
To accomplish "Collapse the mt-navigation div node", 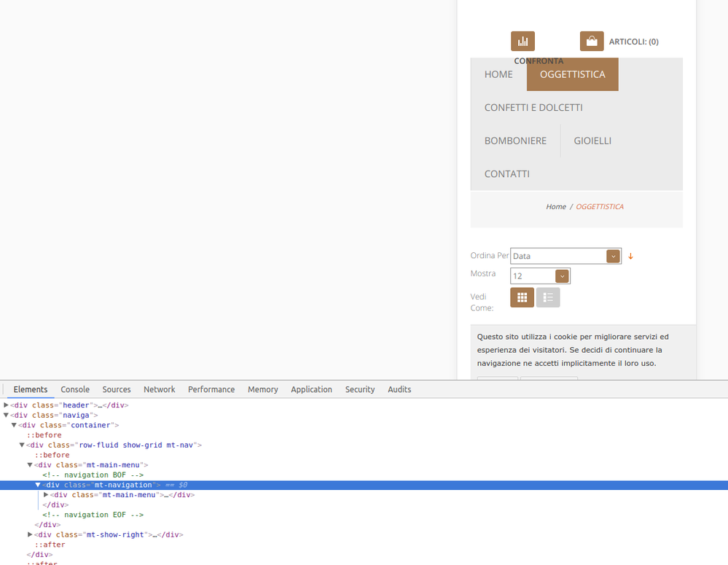I will (x=38, y=485).
